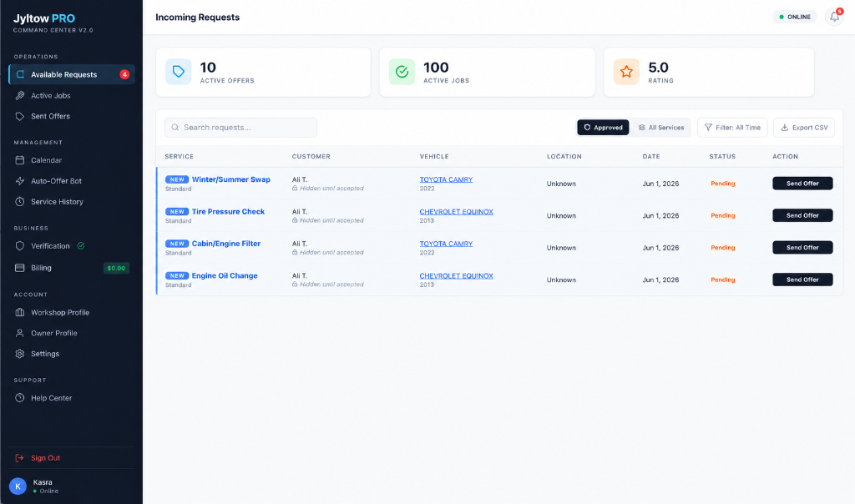This screenshot has height=504, width=855.
Task: Click the notification bell icon
Action: (834, 17)
